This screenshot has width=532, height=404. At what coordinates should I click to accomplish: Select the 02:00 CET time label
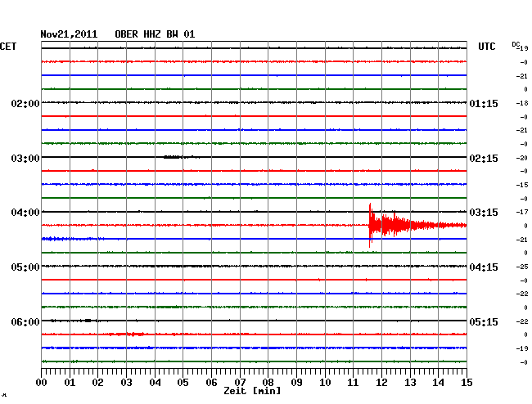tap(25, 103)
